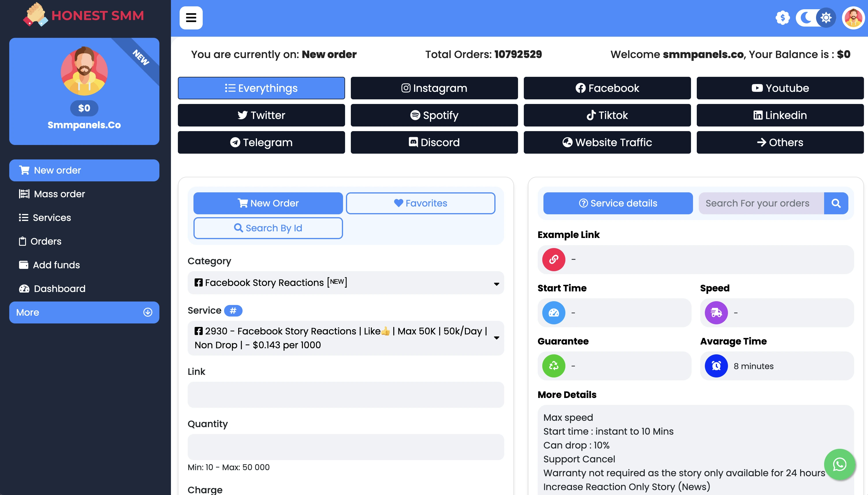Focus the Search For your orders field
This screenshot has width=868, height=495.
click(x=761, y=203)
